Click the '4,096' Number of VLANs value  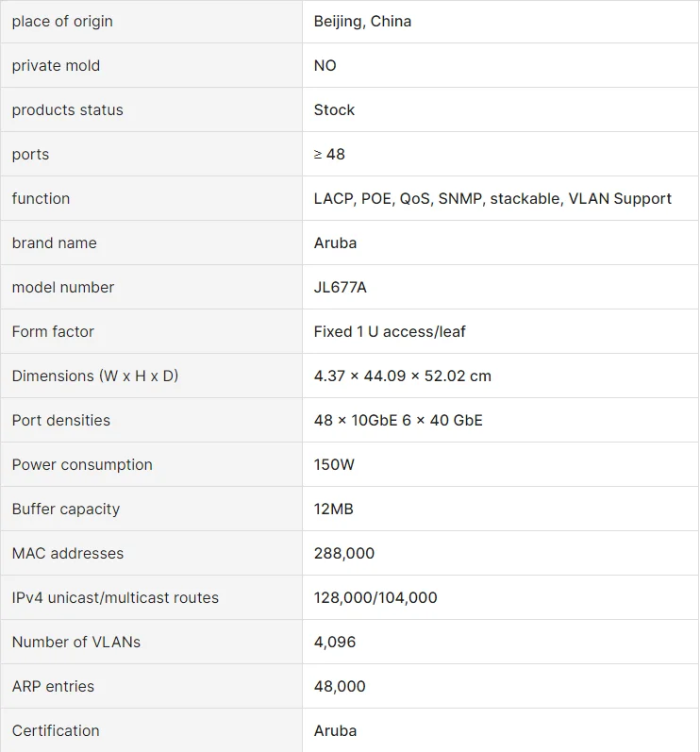click(x=335, y=642)
